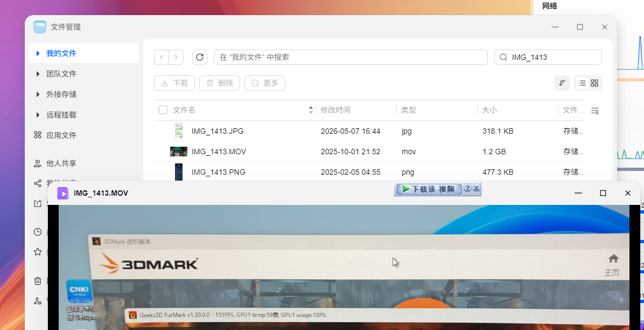The image size is (644, 330).
Task: Click the trash bin icon in sidebar
Action: coord(38,281)
